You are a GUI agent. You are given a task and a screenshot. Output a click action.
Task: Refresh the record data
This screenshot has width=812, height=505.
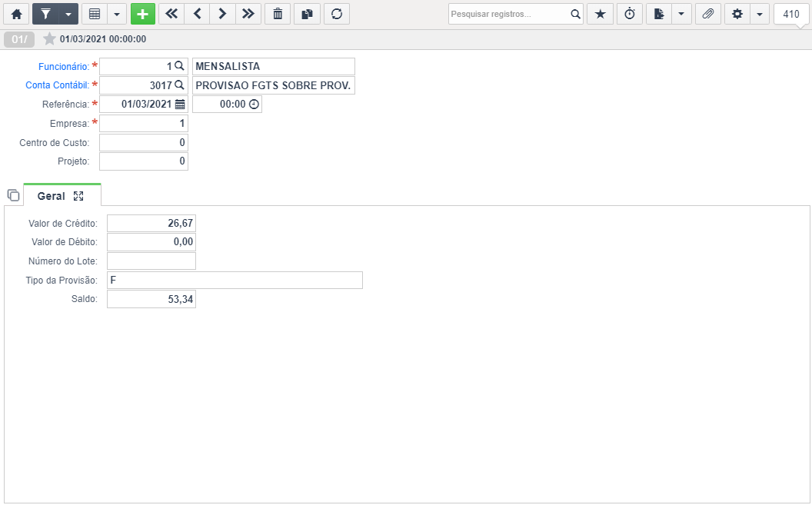tap(337, 14)
